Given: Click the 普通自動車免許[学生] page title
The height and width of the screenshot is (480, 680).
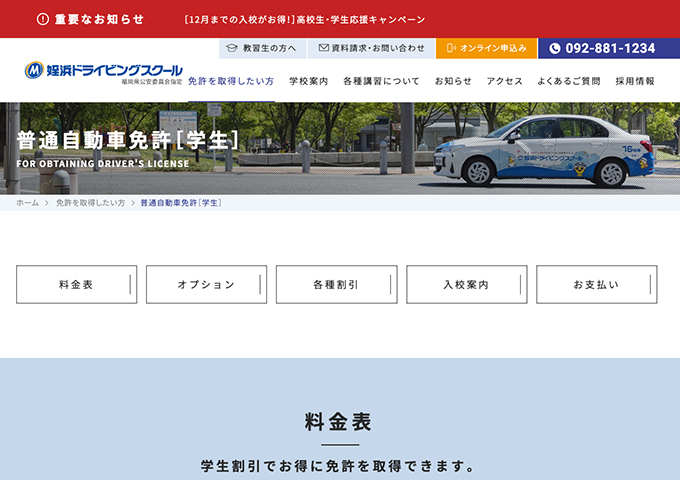Looking at the screenshot, I should (x=128, y=140).
